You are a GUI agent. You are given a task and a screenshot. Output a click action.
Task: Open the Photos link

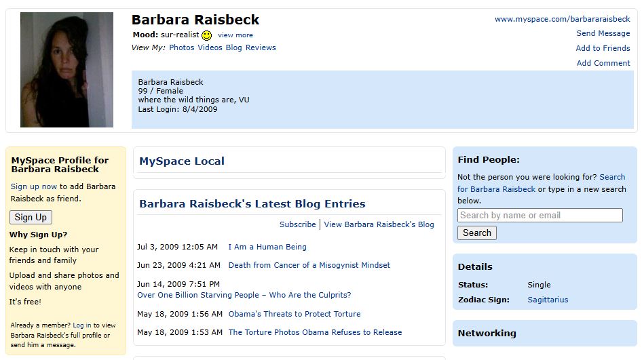[x=182, y=47]
